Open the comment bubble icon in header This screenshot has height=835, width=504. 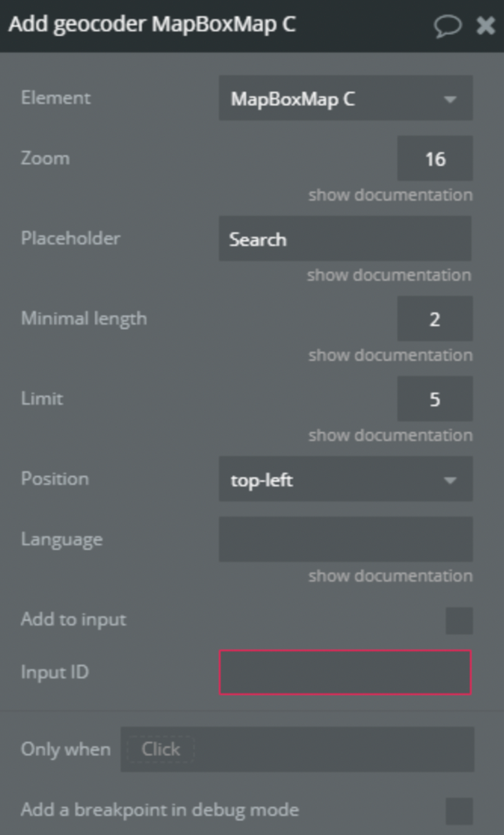click(x=447, y=26)
